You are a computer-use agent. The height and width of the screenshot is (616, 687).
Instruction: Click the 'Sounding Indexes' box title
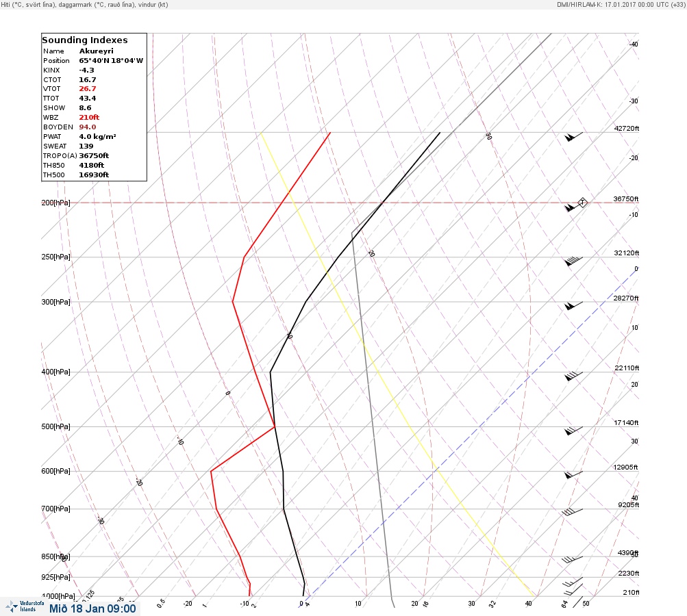tap(84, 40)
